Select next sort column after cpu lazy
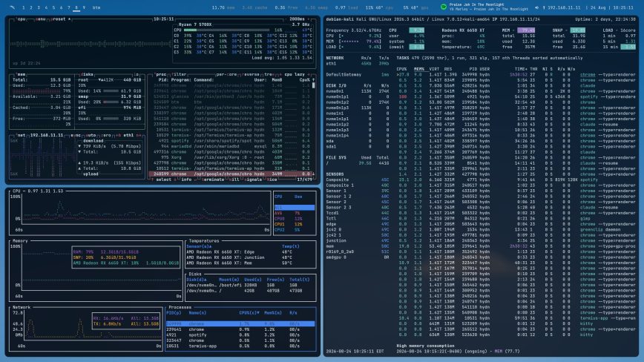The height and width of the screenshot is (362, 644). click(309, 74)
